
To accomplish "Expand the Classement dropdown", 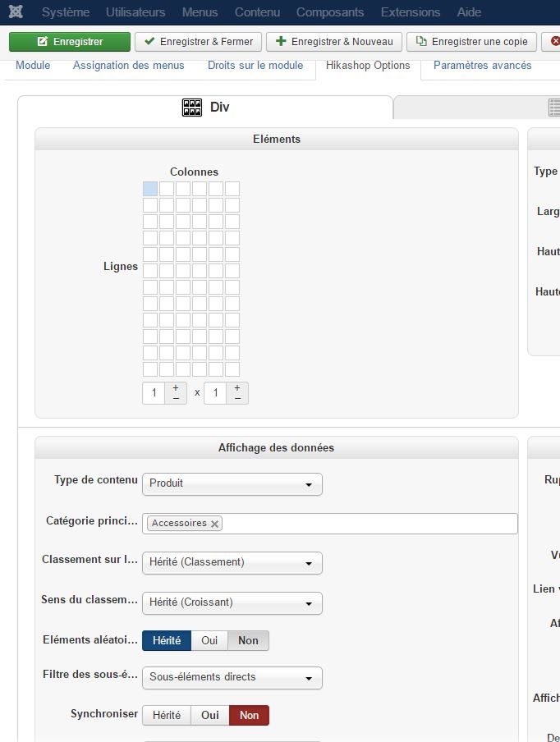I will pos(232,563).
